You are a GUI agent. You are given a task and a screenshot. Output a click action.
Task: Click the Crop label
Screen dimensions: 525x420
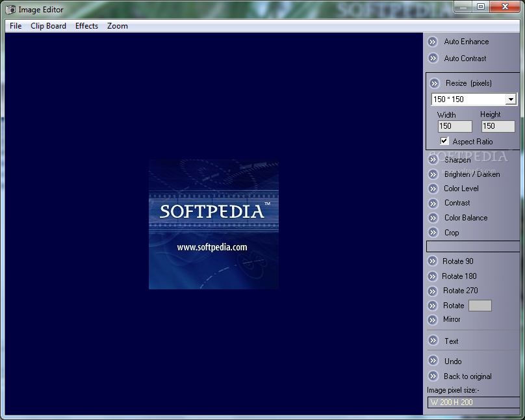coord(452,233)
